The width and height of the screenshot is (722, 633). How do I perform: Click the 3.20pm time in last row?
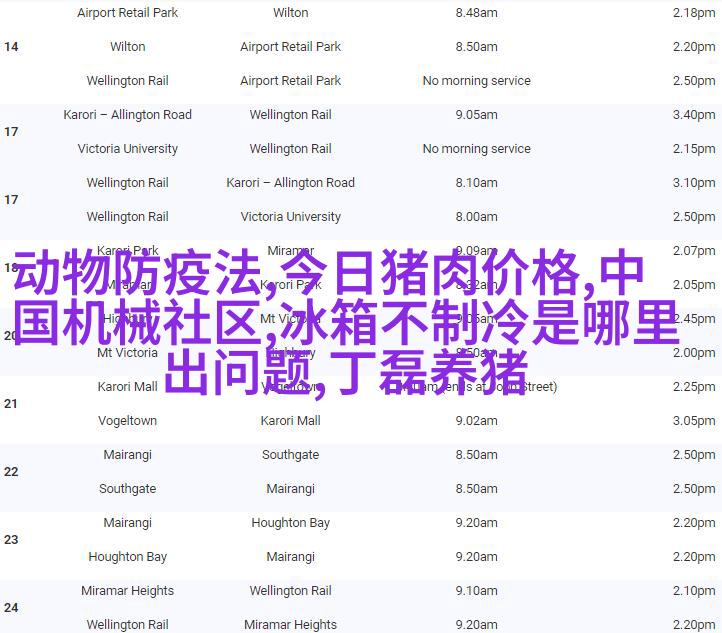click(693, 625)
